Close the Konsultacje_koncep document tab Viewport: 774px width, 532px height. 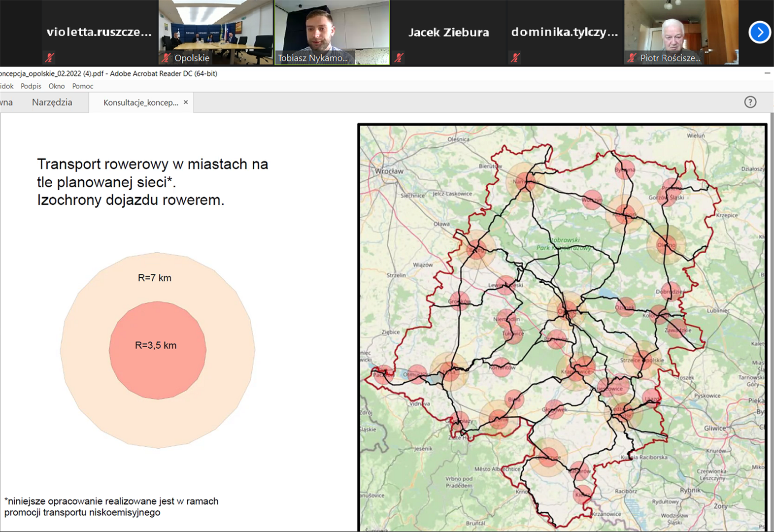[186, 102]
